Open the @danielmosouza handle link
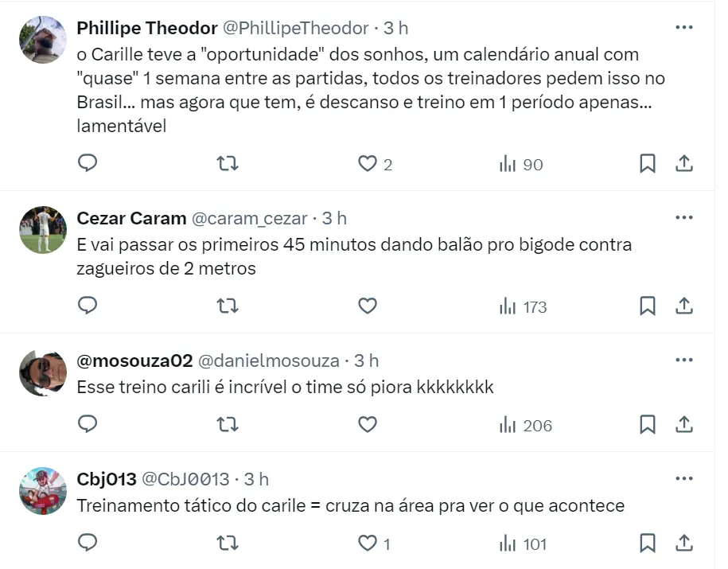This screenshot has height=569, width=728. (x=268, y=360)
